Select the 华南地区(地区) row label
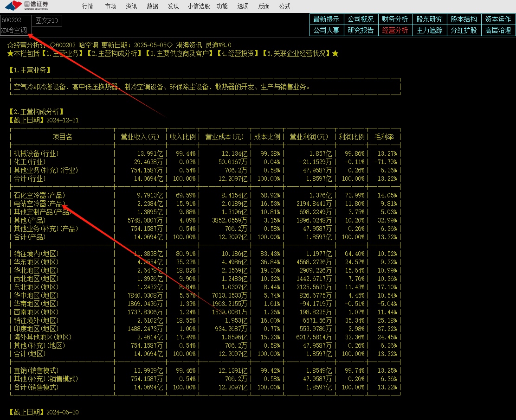This screenshot has width=516, height=420. pos(36,304)
